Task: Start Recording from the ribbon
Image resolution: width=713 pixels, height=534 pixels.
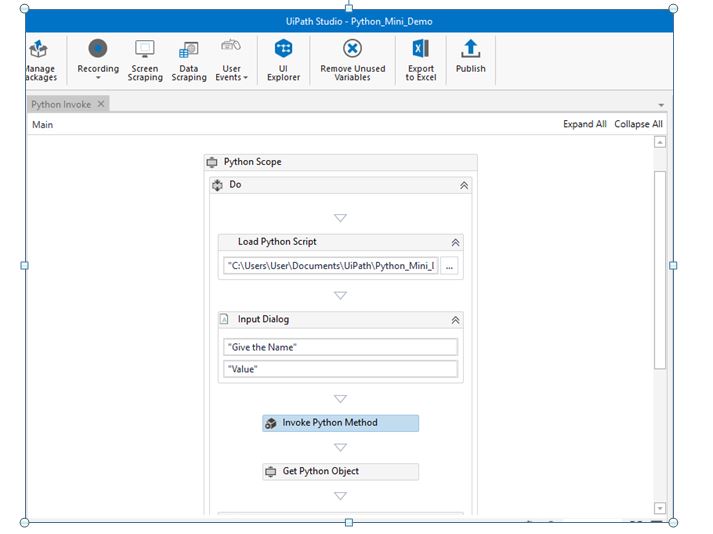Action: tap(98, 55)
